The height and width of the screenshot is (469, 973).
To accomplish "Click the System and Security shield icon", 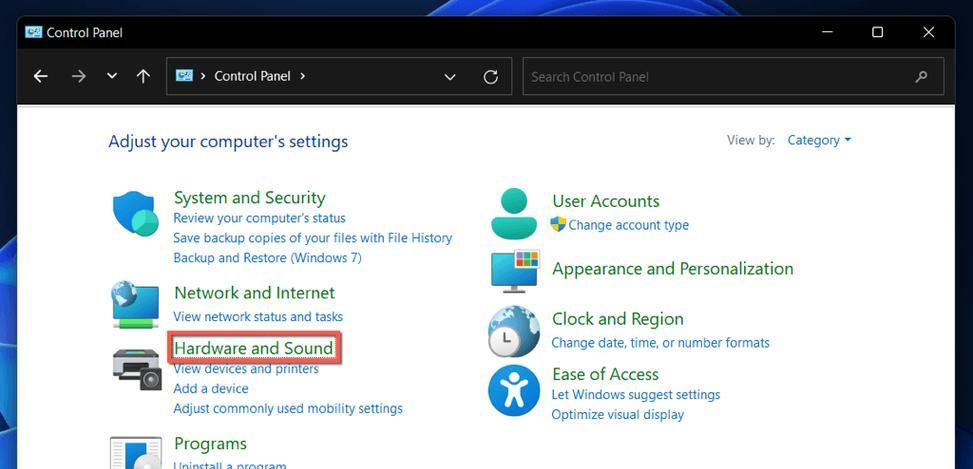I will click(135, 213).
